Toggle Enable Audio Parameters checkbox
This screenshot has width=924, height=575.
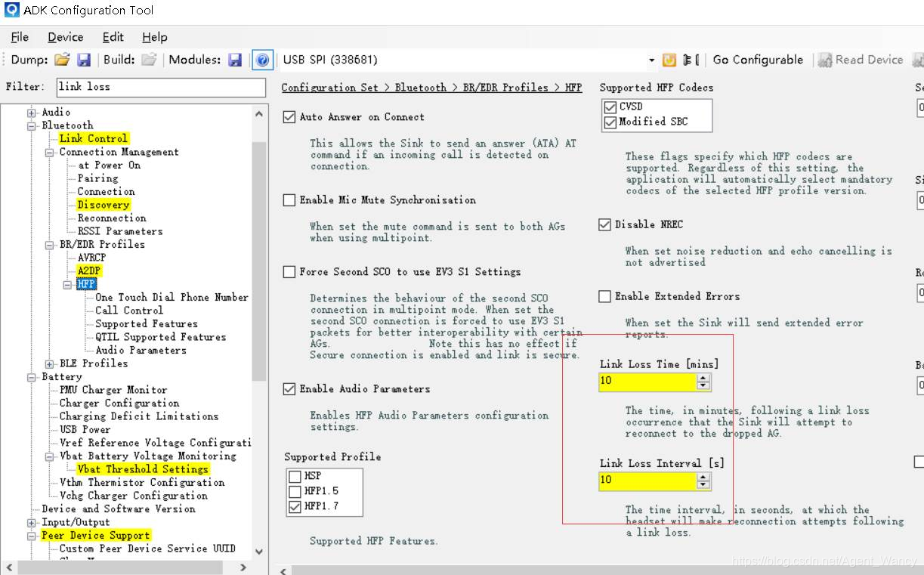click(289, 389)
